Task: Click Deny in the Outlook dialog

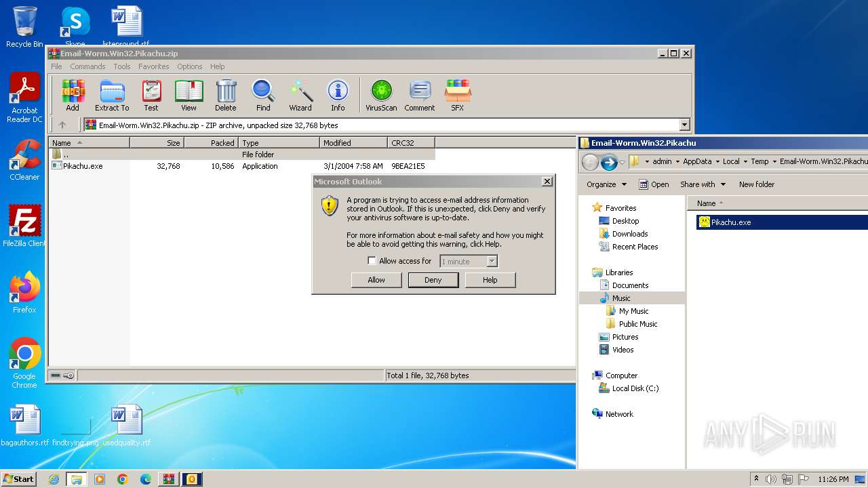Action: click(433, 280)
